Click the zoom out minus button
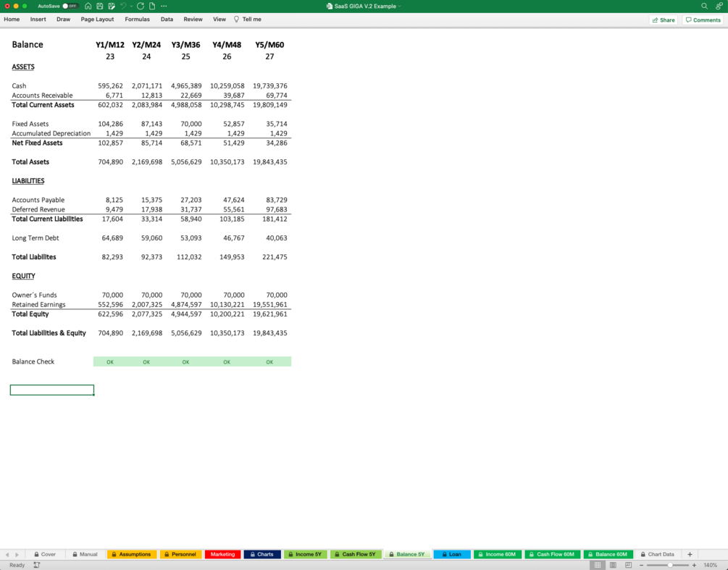Screen dimensions: 728x570 pyautogui.click(x=642, y=565)
